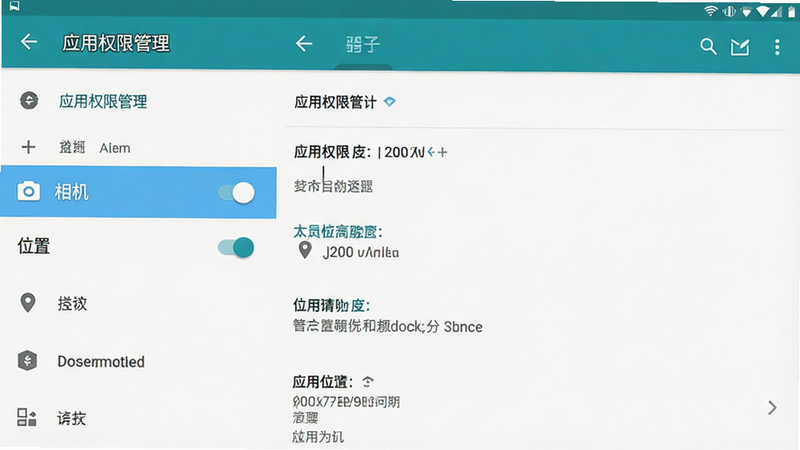800x450 pixels.
Task: Click the location pin beside J200 vAnlła
Action: point(305,251)
